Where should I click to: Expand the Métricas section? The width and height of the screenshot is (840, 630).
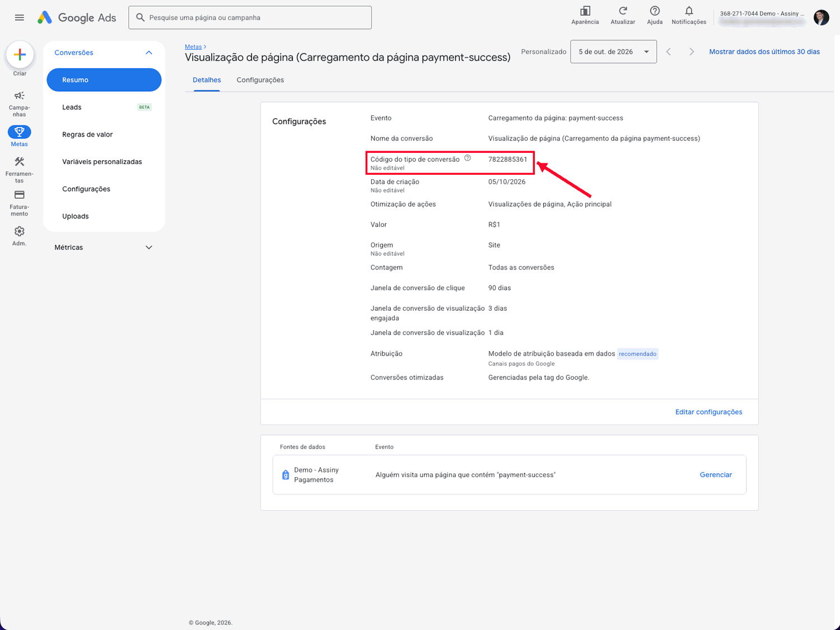click(x=149, y=248)
